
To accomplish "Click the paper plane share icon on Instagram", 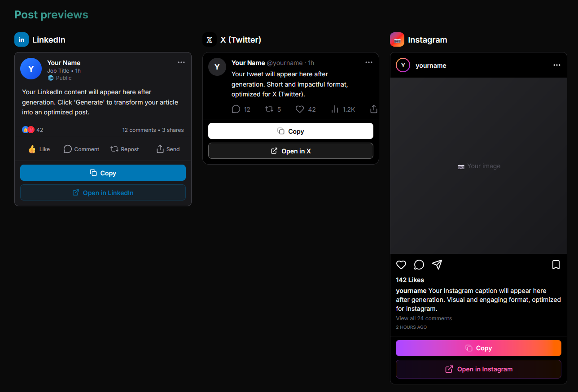I will tap(437, 265).
